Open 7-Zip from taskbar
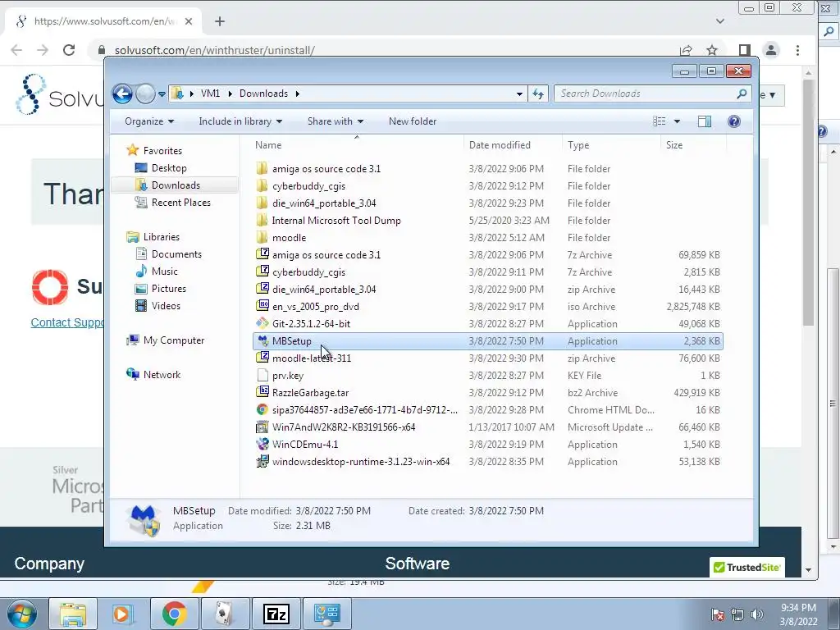This screenshot has width=840, height=630. 276,614
